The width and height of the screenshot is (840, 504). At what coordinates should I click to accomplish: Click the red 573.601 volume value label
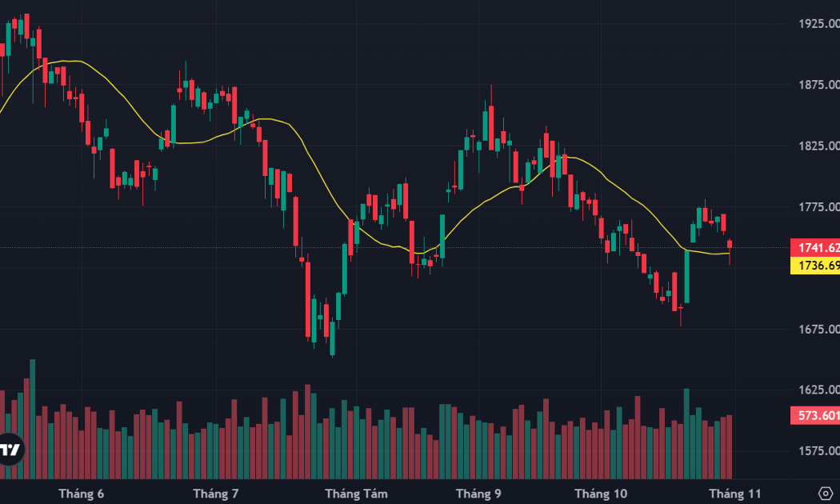pyautogui.click(x=815, y=415)
